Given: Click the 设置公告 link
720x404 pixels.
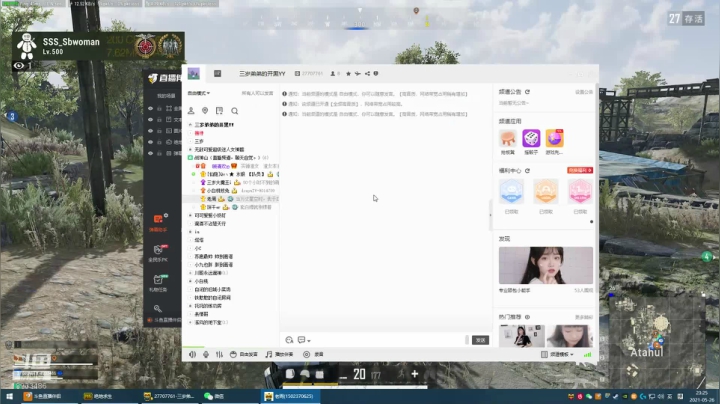Looking at the screenshot, I should (584, 92).
